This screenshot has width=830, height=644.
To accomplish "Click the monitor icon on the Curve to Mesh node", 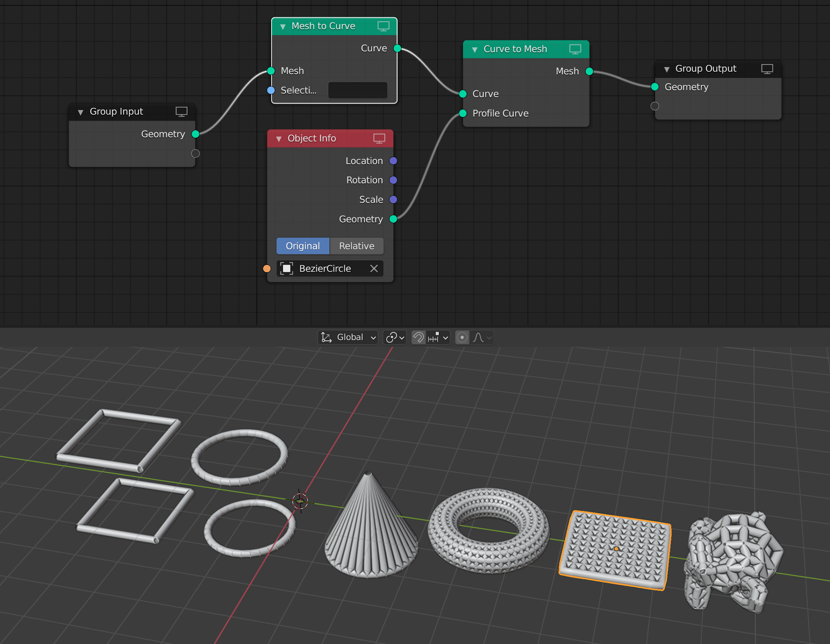I will [x=575, y=49].
